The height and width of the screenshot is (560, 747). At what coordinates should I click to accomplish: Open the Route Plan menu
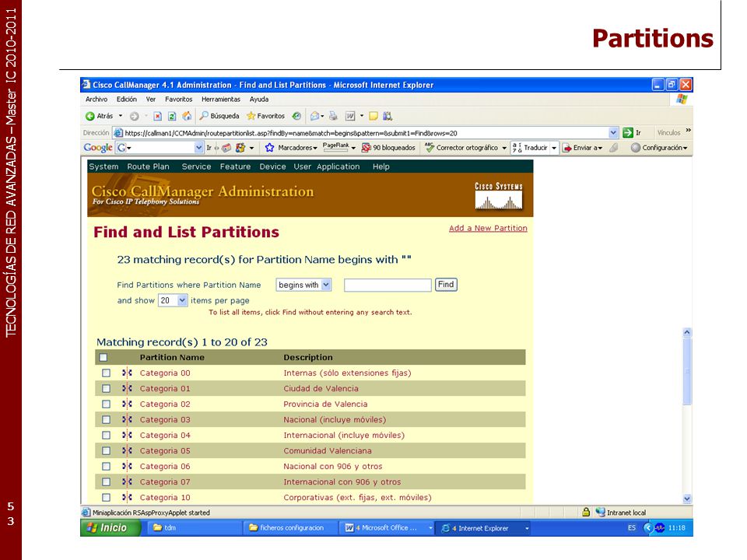(x=148, y=166)
